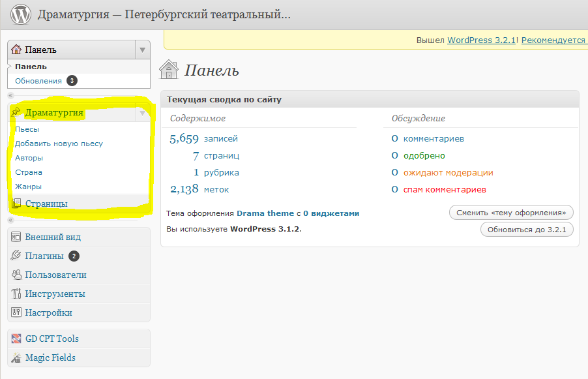588x379 pixels.
Task: Click the WordPress logo icon
Action: point(21,14)
